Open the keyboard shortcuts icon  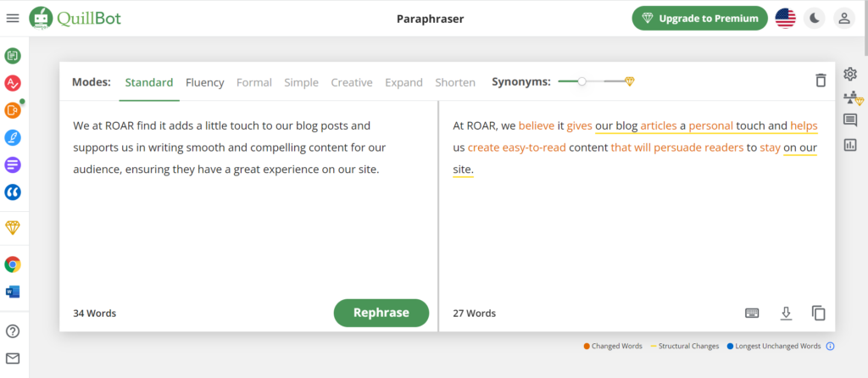(752, 313)
